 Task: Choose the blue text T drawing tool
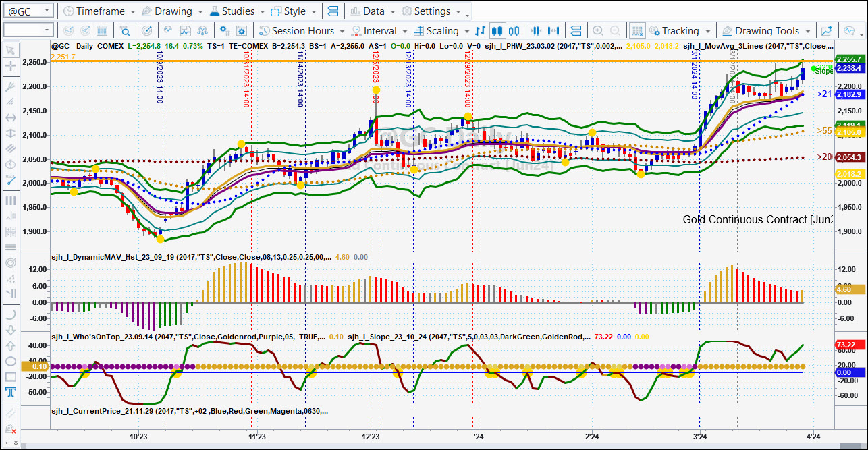[10, 393]
